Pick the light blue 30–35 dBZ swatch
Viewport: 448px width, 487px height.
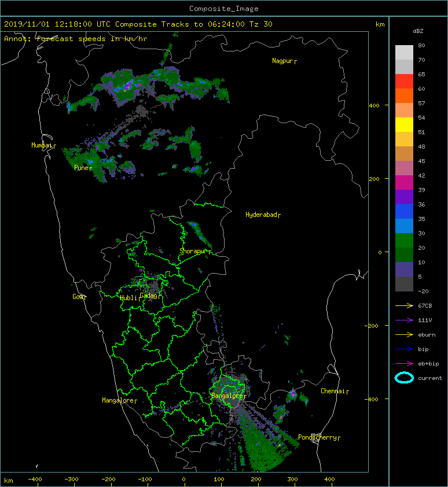[x=404, y=226]
